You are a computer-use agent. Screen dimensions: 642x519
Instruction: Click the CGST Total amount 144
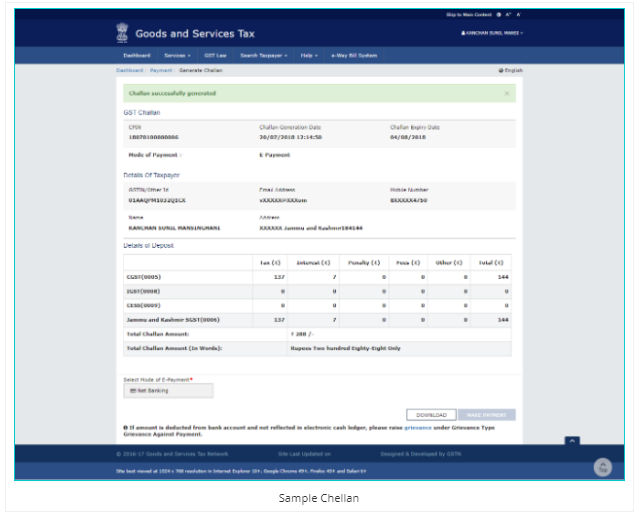pyautogui.click(x=503, y=277)
